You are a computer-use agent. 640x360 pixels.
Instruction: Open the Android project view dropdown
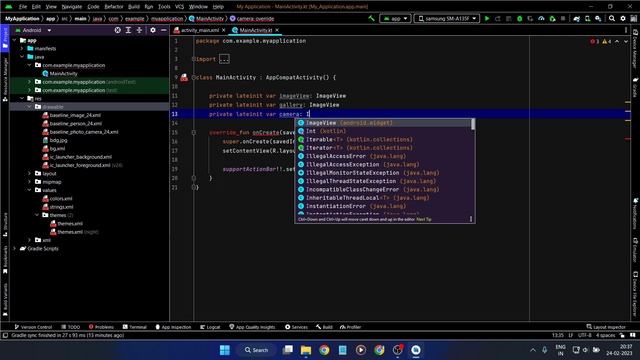pos(33,30)
